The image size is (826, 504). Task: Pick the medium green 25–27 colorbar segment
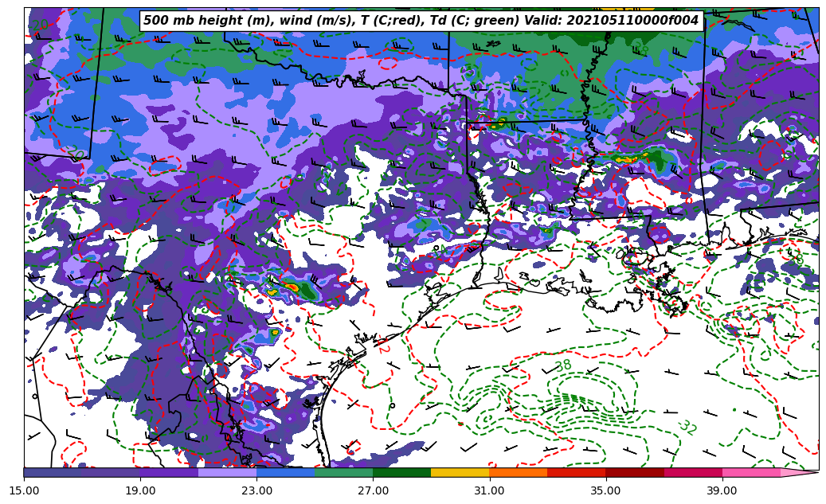pyautogui.click(x=344, y=472)
